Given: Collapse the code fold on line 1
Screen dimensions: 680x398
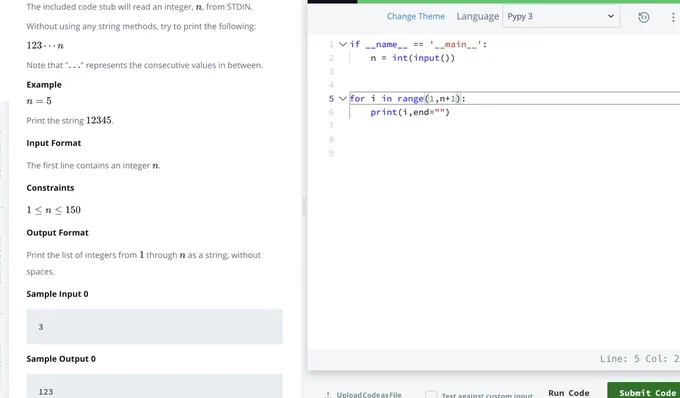Looking at the screenshot, I should (343, 44).
